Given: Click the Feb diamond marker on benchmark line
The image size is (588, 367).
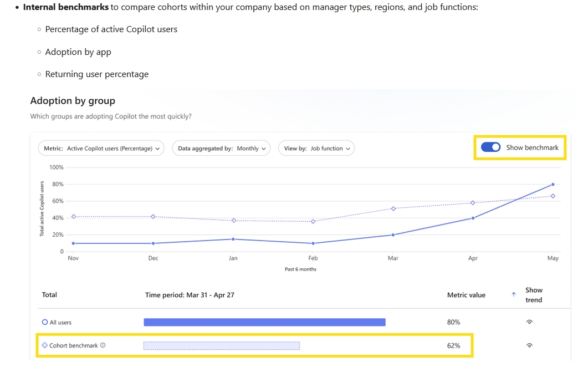Looking at the screenshot, I should coord(313,221).
